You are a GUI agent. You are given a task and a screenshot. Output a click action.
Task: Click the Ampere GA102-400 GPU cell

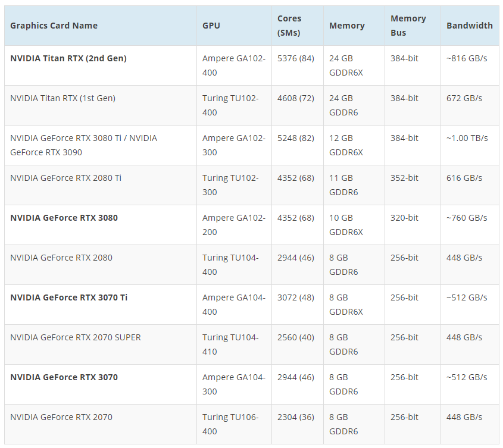point(234,65)
